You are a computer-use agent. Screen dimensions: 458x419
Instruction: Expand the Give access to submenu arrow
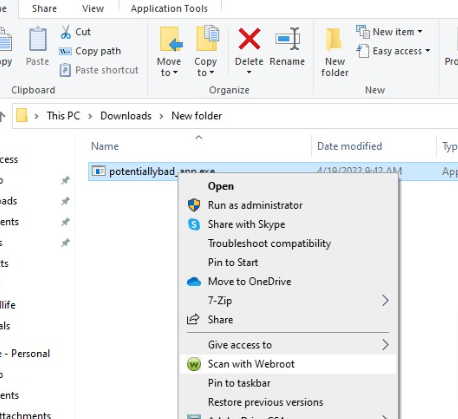[x=385, y=345]
